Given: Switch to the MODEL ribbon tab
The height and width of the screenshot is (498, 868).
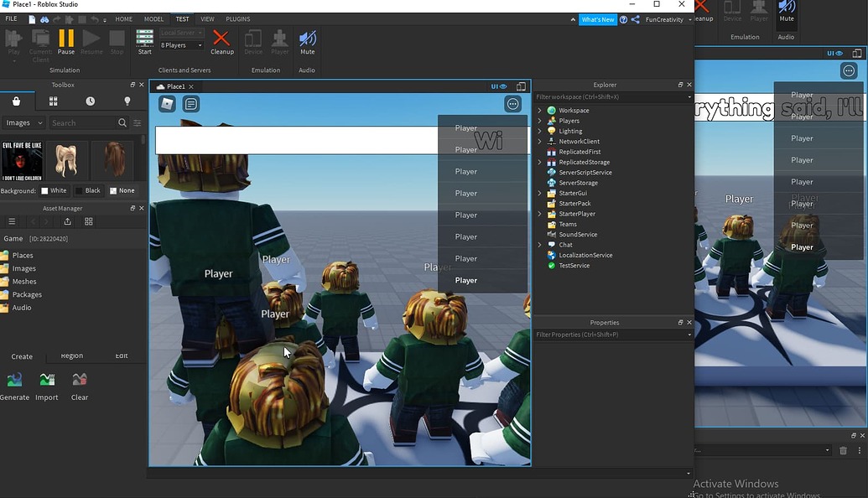Looking at the screenshot, I should pyautogui.click(x=153, y=18).
